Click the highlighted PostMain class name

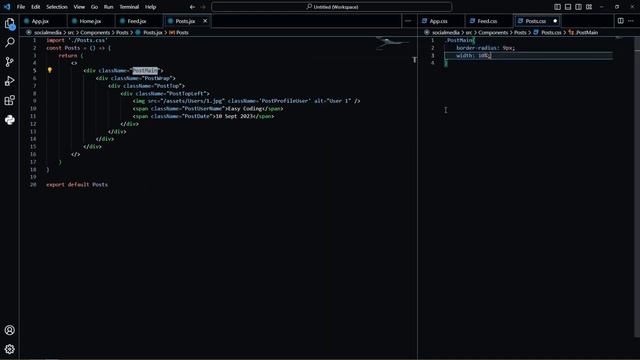pos(145,71)
